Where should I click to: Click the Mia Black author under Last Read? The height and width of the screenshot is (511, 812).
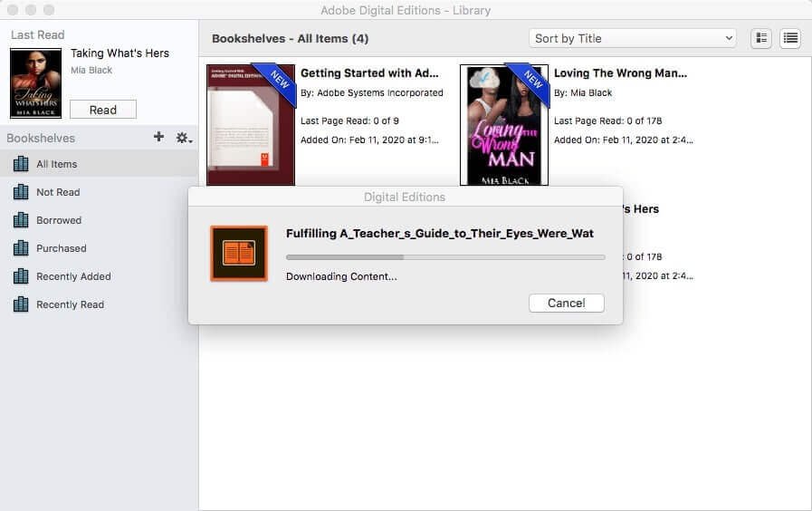click(x=91, y=70)
